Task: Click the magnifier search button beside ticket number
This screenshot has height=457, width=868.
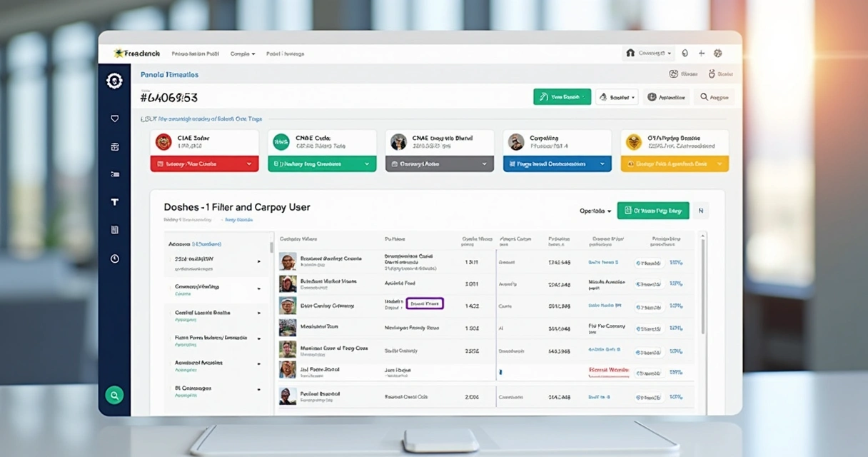Action: tap(713, 97)
